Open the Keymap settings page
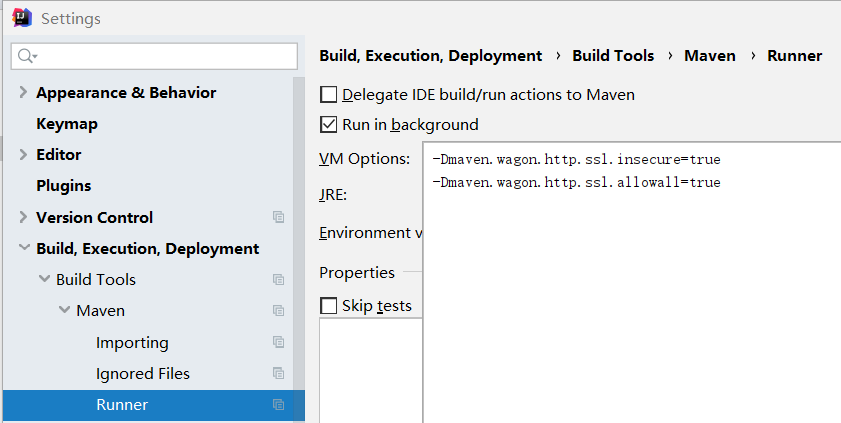841x423 pixels. click(x=67, y=124)
